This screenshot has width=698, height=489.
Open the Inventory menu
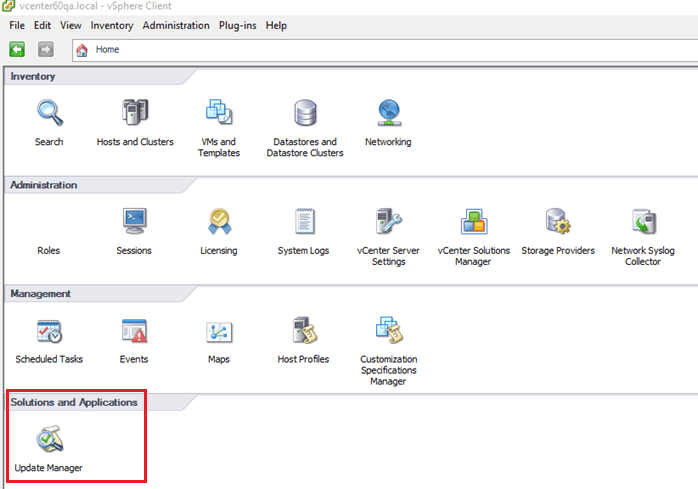pos(112,25)
